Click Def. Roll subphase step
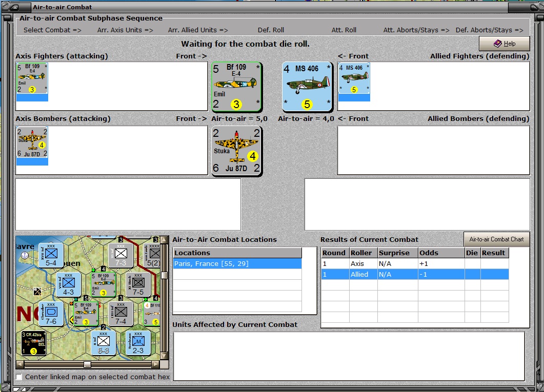544x392 pixels. tap(271, 30)
